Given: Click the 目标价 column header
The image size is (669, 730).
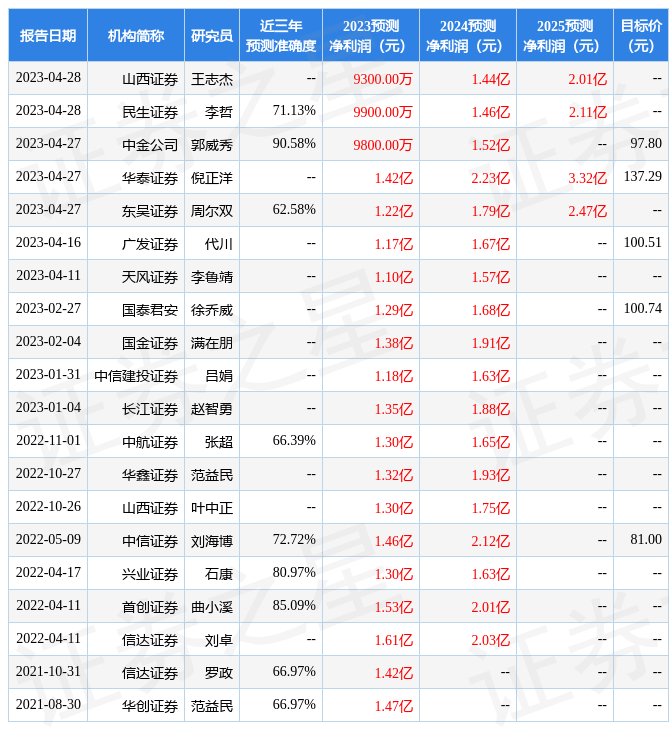Looking at the screenshot, I should [641, 35].
